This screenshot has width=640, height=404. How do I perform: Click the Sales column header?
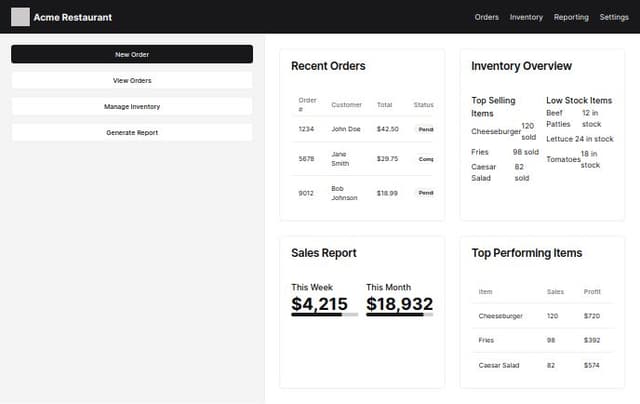click(555, 292)
